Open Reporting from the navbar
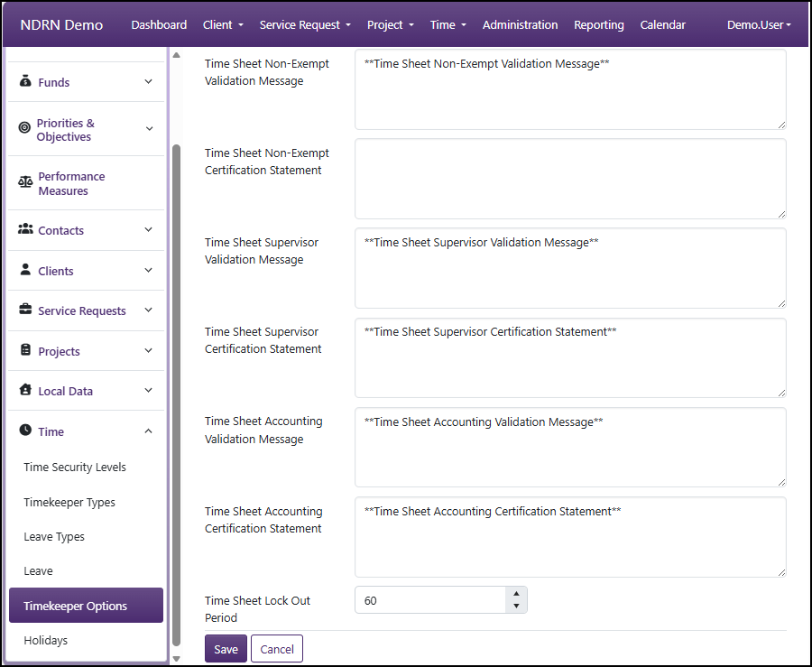Viewport: 812px width, 667px height. [599, 25]
